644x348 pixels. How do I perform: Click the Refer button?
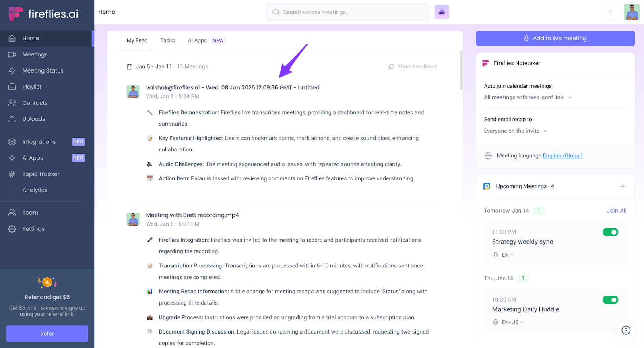[x=47, y=333]
